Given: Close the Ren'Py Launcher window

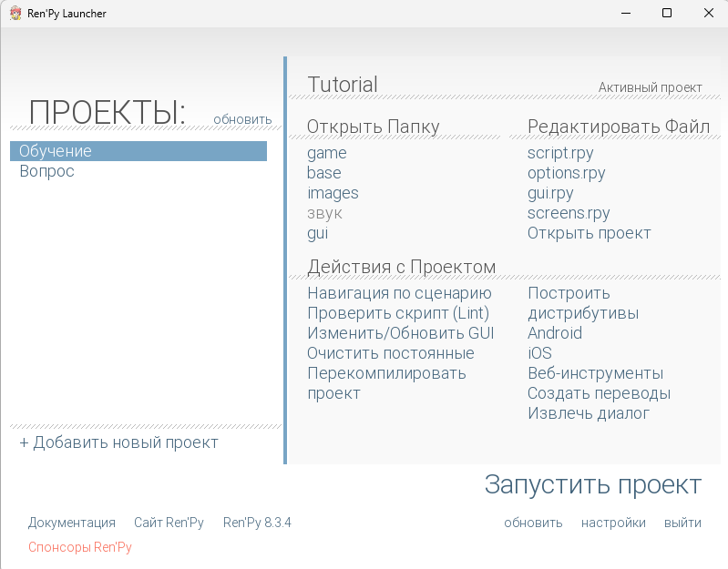Looking at the screenshot, I should pos(709,13).
